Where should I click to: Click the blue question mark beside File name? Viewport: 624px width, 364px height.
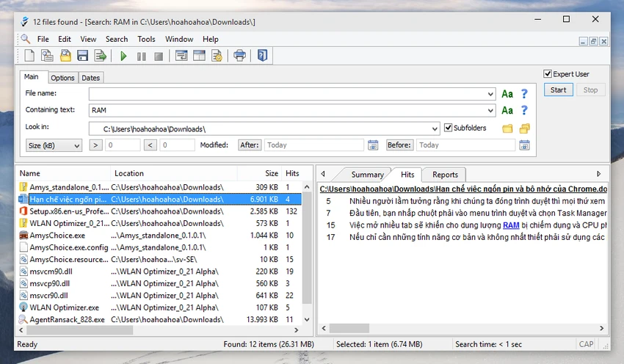pos(524,94)
